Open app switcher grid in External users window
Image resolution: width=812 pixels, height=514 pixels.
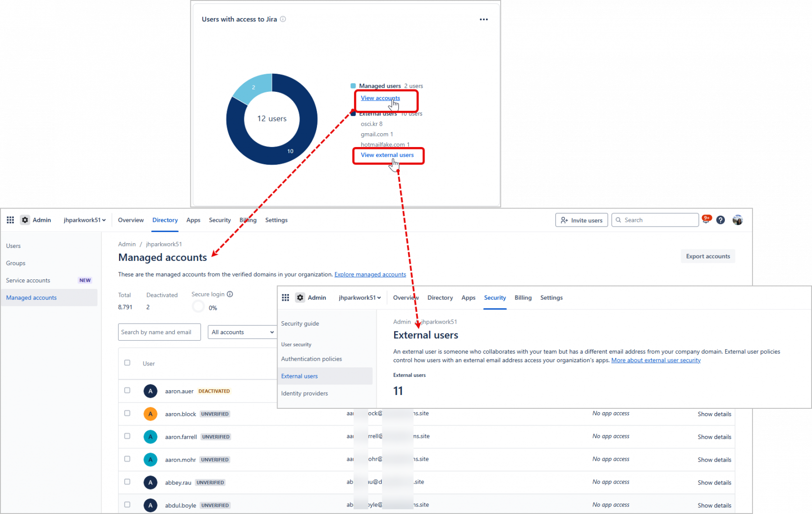[x=286, y=297]
